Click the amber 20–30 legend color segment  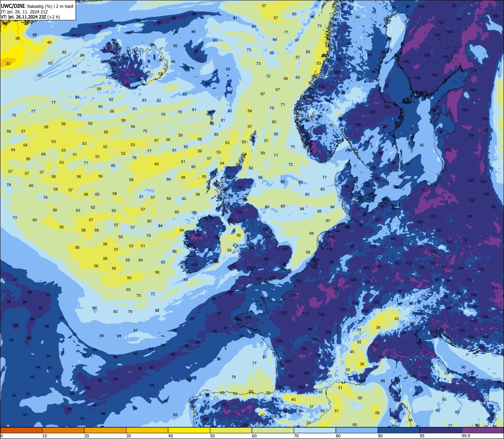[105, 430]
